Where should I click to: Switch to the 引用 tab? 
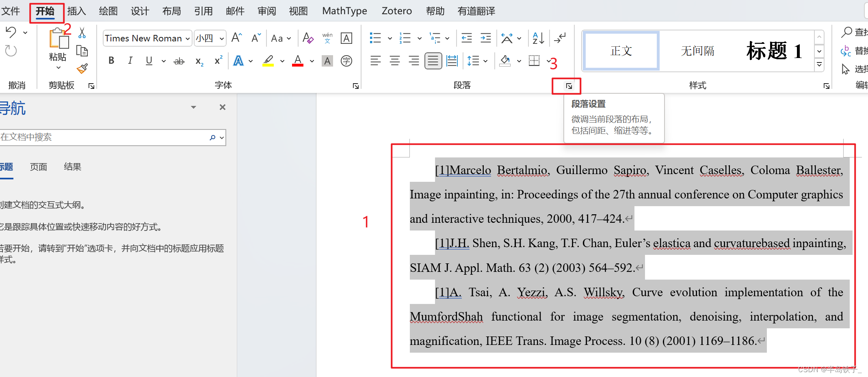(x=203, y=11)
